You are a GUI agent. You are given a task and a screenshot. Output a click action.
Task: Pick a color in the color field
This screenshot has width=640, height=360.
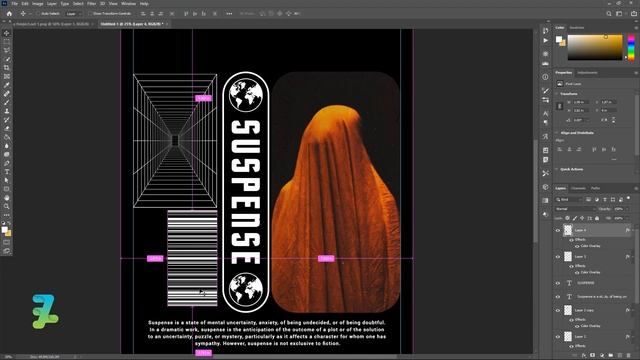(x=595, y=47)
